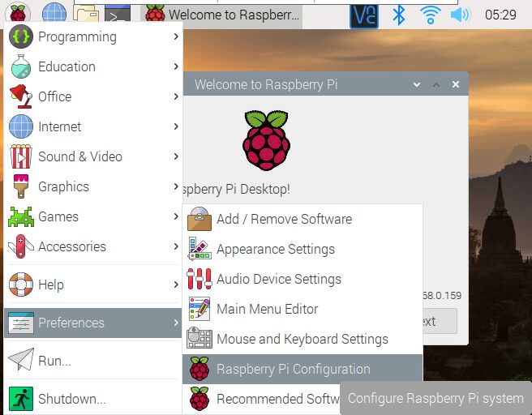Click the Appearance Settings palette icon
Screen dimensions: 532x415
pos(199,249)
